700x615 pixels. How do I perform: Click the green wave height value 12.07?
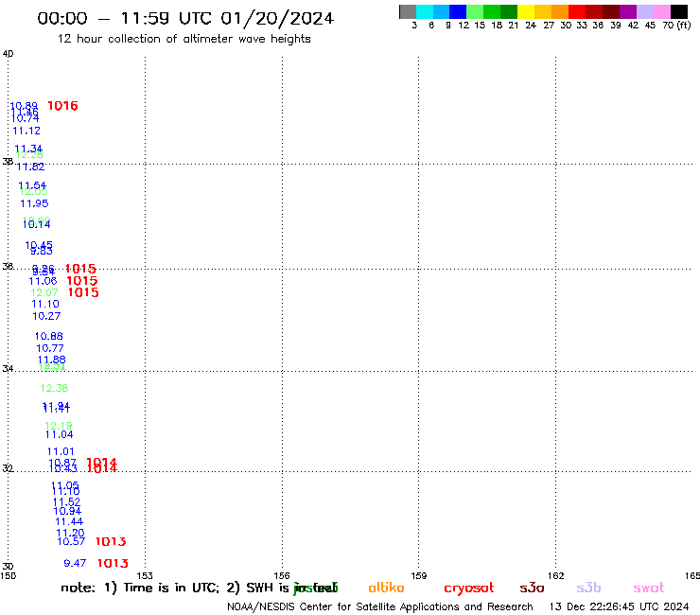pos(44,292)
